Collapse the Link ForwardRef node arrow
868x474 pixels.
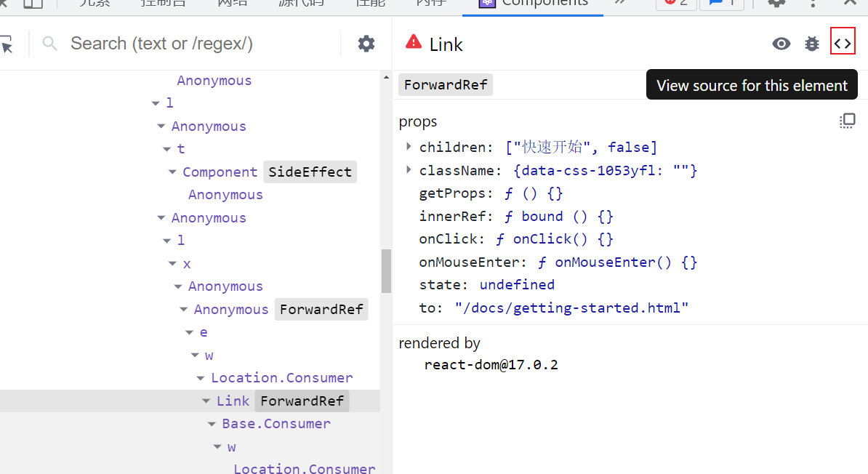(206, 401)
